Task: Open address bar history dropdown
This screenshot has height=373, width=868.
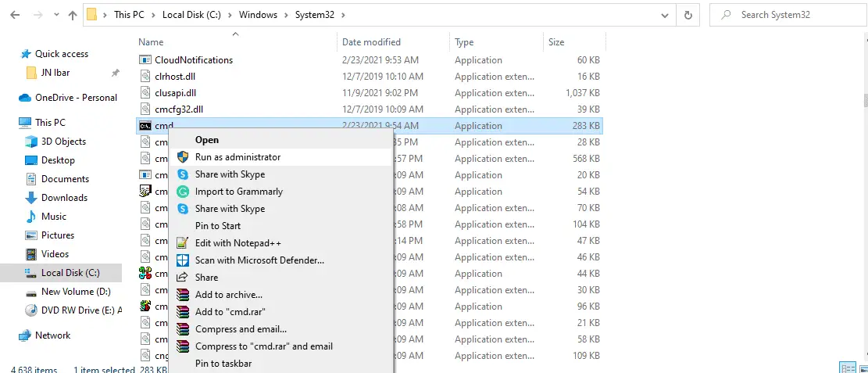Action: (664, 15)
